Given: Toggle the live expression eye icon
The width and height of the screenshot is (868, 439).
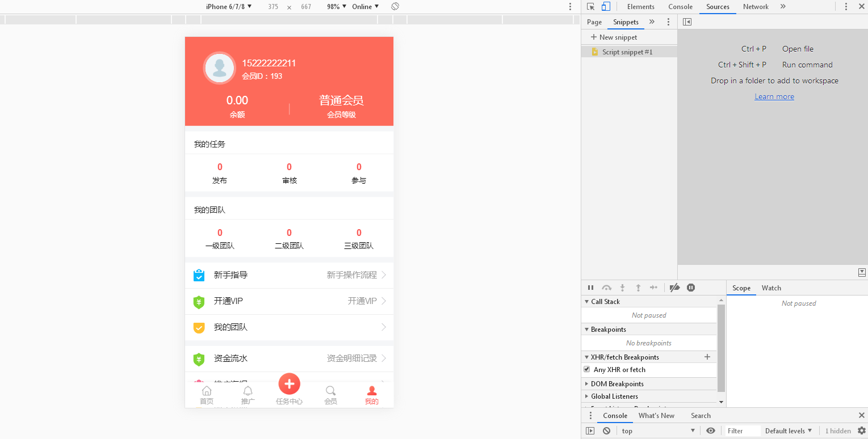Looking at the screenshot, I should 711,430.
